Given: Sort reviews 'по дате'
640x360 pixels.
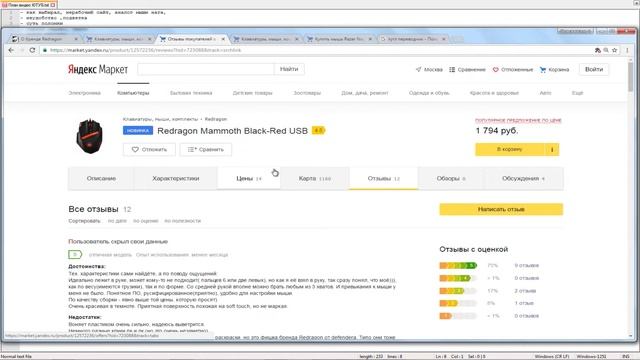Looking at the screenshot, I should point(117,221).
